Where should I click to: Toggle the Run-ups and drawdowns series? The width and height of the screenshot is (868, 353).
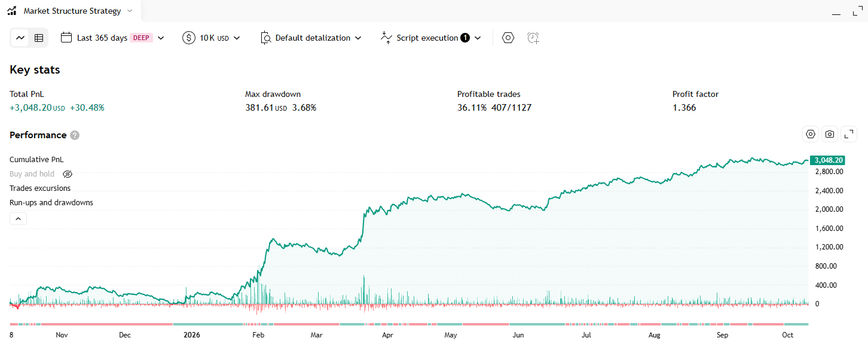coord(51,203)
